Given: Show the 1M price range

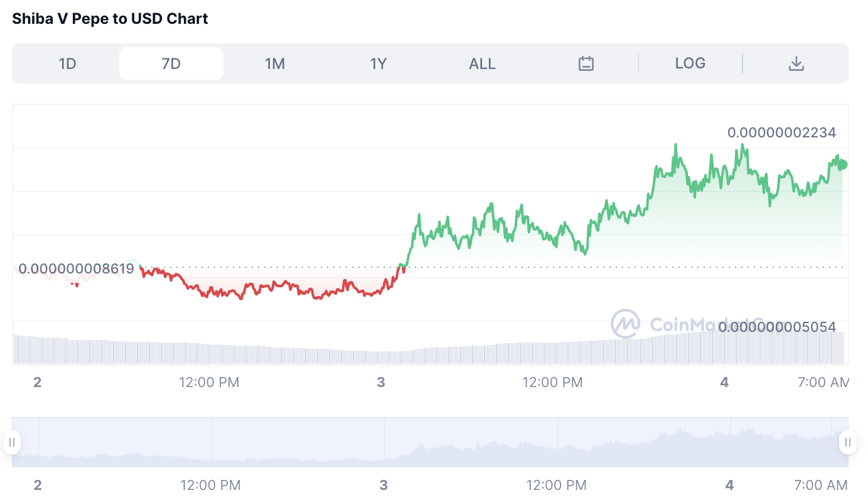Looking at the screenshot, I should [x=275, y=63].
